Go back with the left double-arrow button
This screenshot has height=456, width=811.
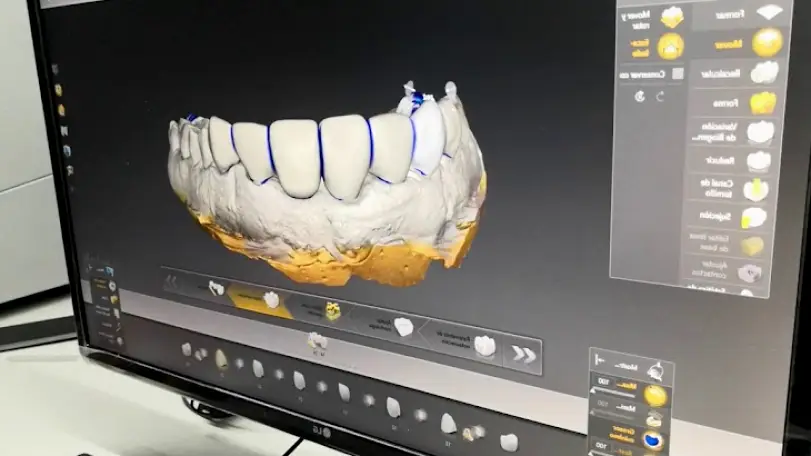(x=171, y=282)
